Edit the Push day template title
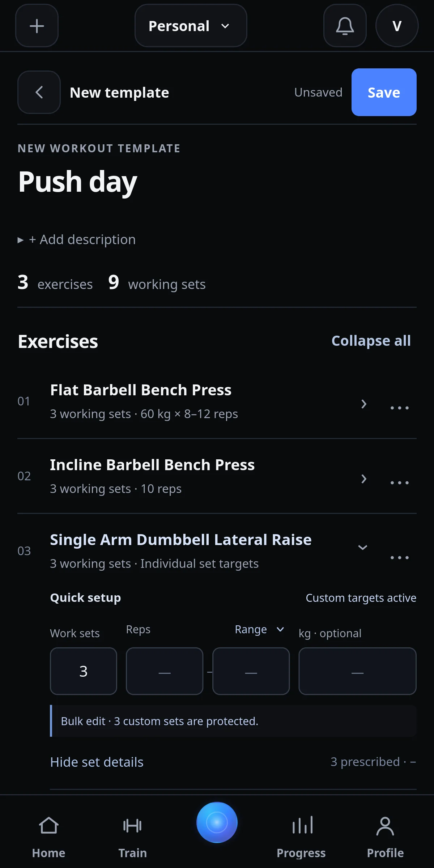The height and width of the screenshot is (868, 434). tap(78, 182)
